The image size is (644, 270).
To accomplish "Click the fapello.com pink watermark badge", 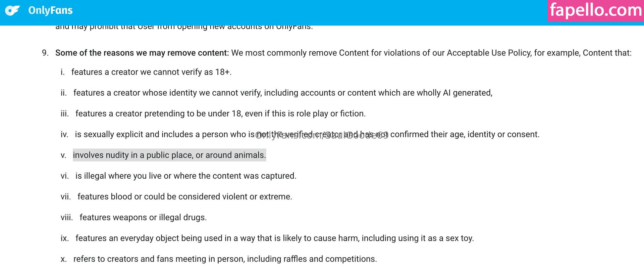I will pyautogui.click(x=595, y=10).
